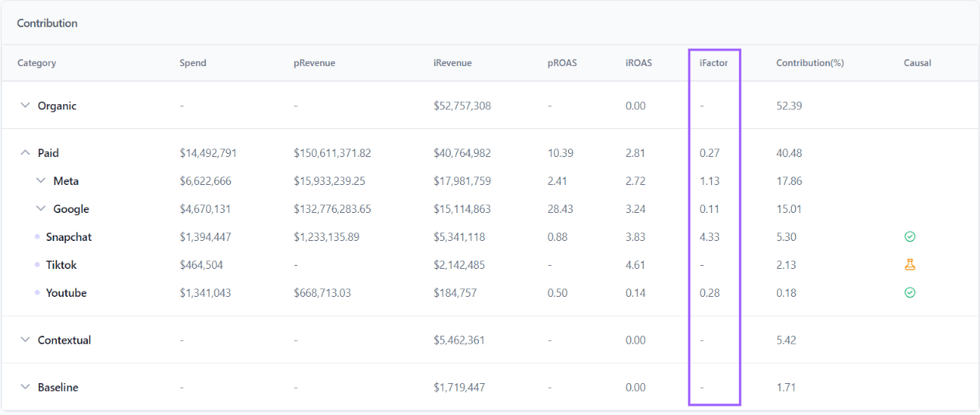Click Youtube spend value $1,341,043
This screenshot has height=415, width=980.
pyautogui.click(x=205, y=293)
